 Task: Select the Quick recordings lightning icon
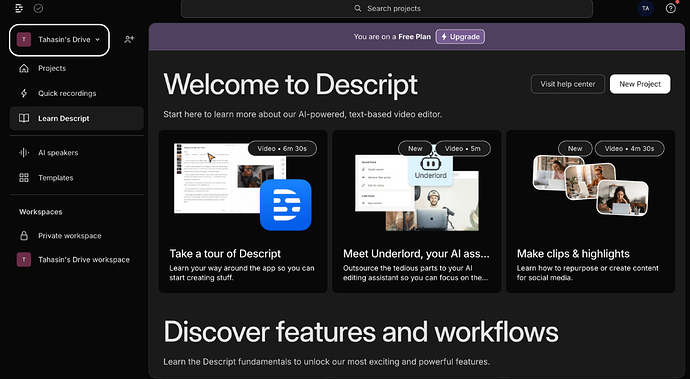pyautogui.click(x=24, y=93)
